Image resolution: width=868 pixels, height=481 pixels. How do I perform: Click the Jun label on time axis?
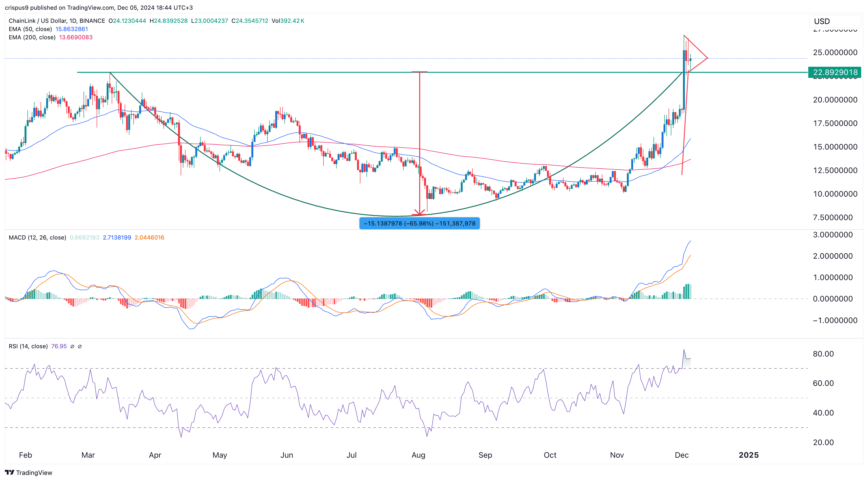click(x=287, y=456)
